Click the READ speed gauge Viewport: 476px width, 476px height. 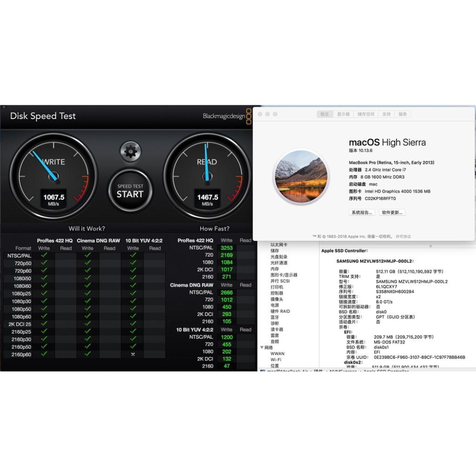click(208, 176)
